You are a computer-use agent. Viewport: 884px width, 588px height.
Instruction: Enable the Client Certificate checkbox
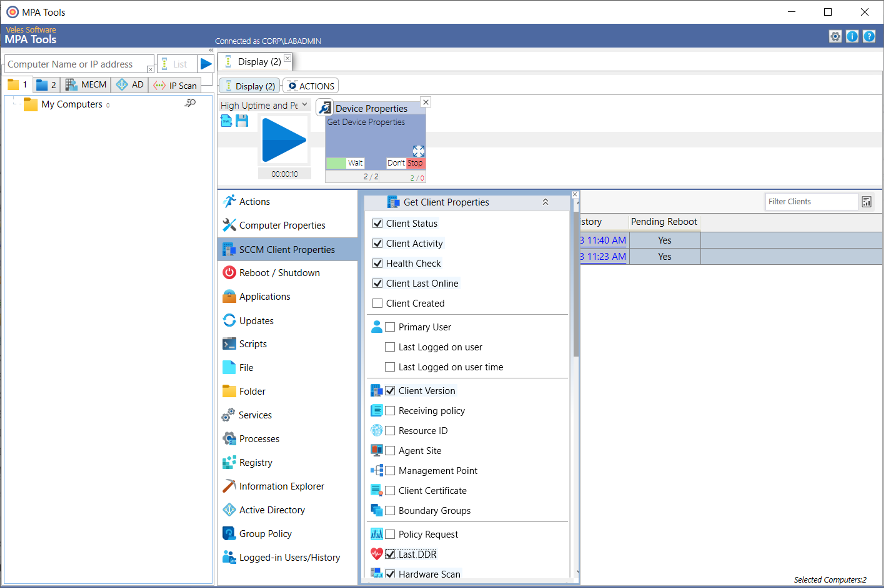coord(390,490)
